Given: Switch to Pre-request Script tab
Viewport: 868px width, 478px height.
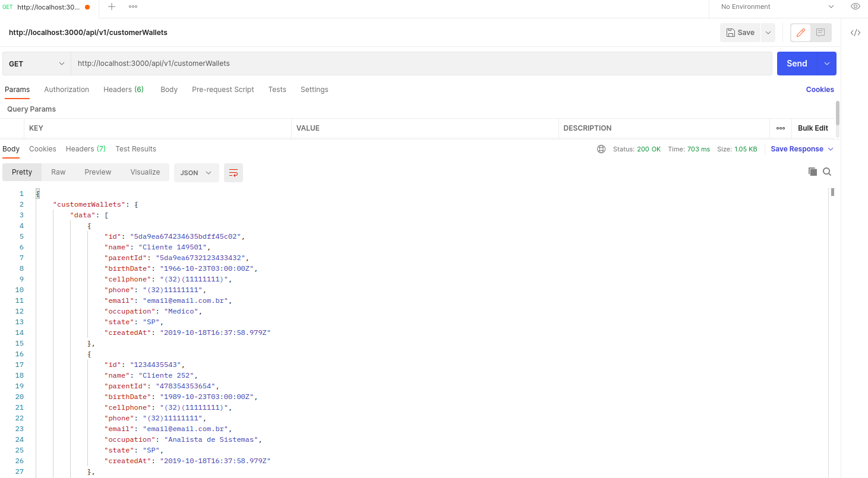Looking at the screenshot, I should coord(223,90).
